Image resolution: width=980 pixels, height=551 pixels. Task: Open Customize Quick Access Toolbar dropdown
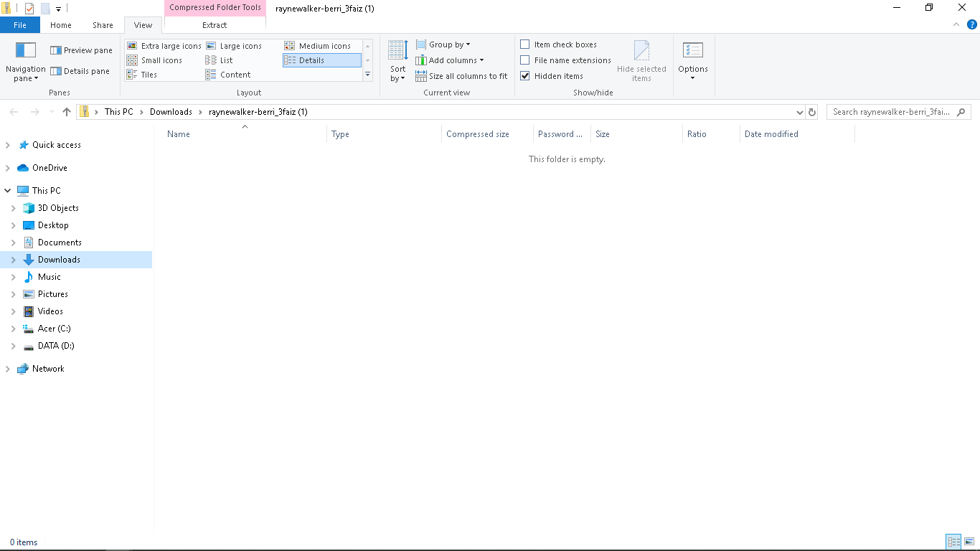(58, 9)
